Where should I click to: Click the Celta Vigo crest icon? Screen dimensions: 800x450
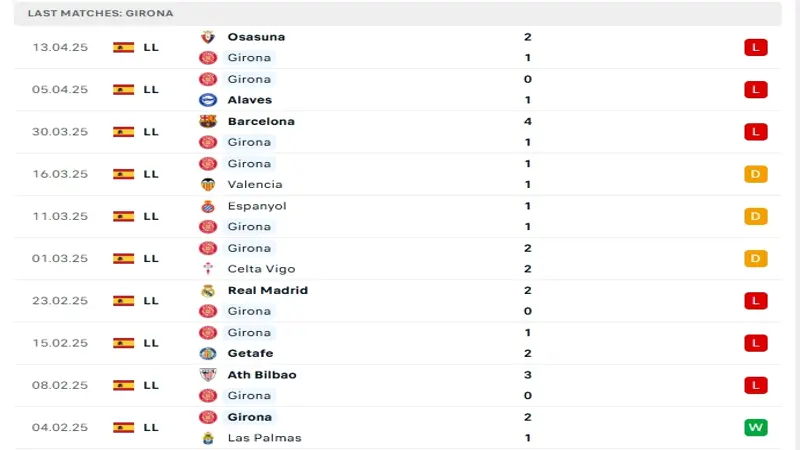[208, 269]
